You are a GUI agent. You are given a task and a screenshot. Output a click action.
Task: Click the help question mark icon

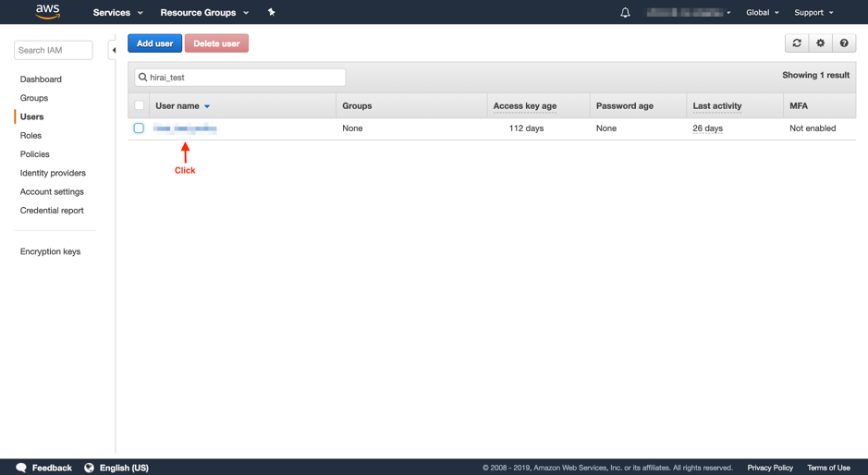click(x=844, y=43)
